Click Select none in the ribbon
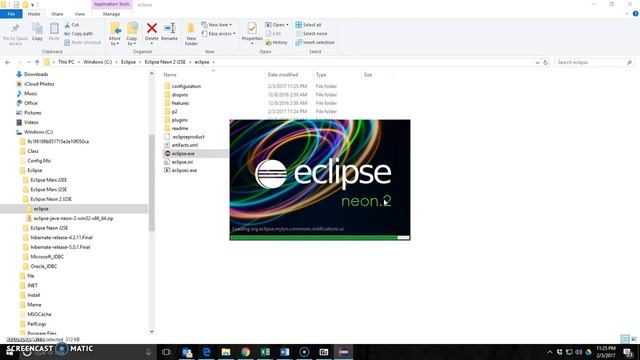640x360 pixels. point(311,33)
